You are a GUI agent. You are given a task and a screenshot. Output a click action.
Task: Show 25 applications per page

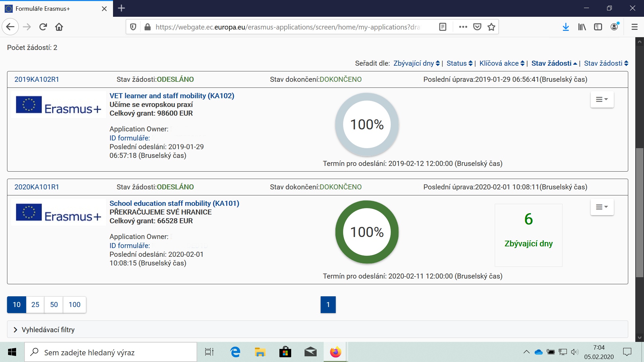click(x=35, y=305)
